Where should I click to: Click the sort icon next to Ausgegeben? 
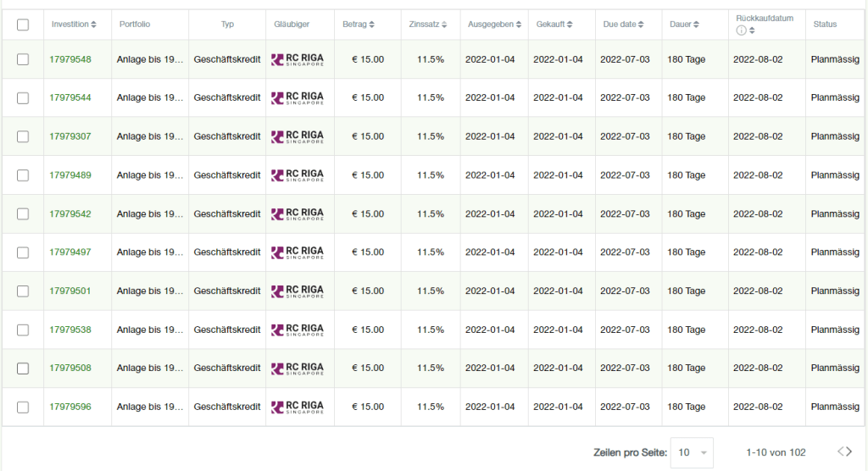pyautogui.click(x=519, y=25)
